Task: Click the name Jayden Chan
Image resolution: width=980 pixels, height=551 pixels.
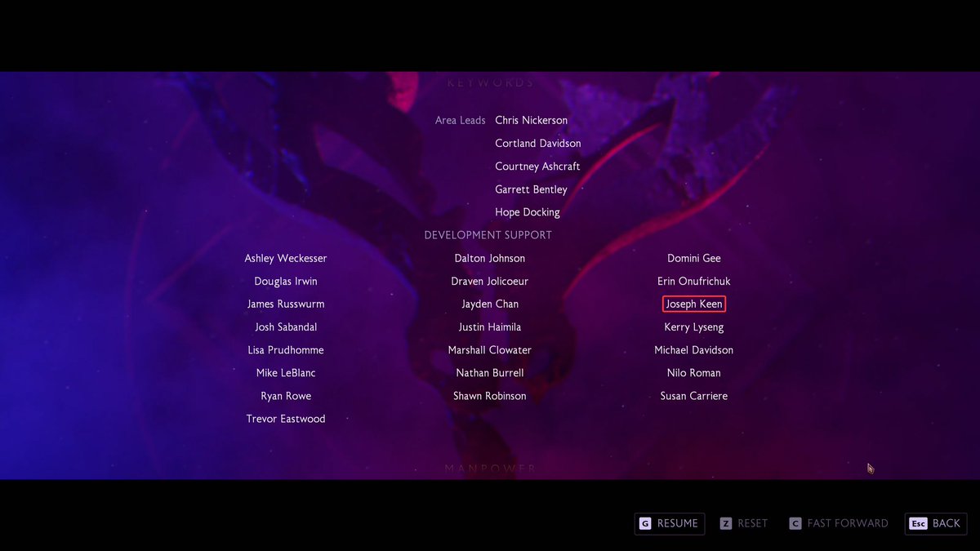Action: coord(490,304)
